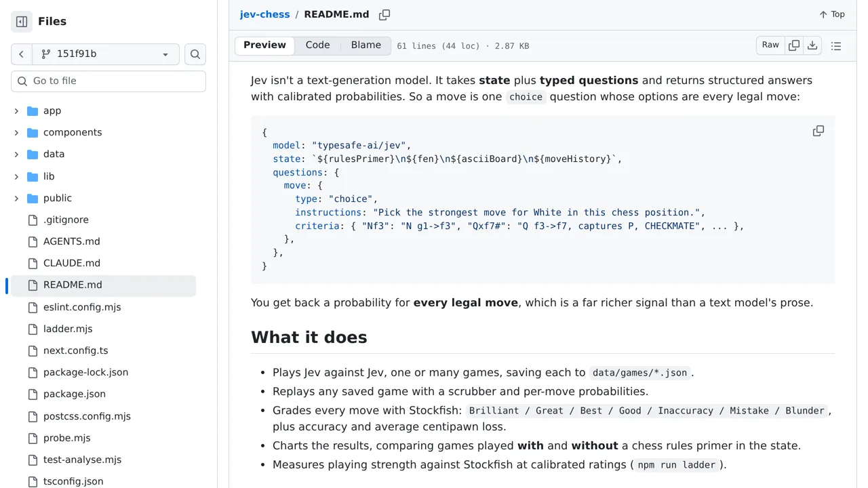
Task: Click the AGENTS.md file icon
Action: pyautogui.click(x=33, y=241)
